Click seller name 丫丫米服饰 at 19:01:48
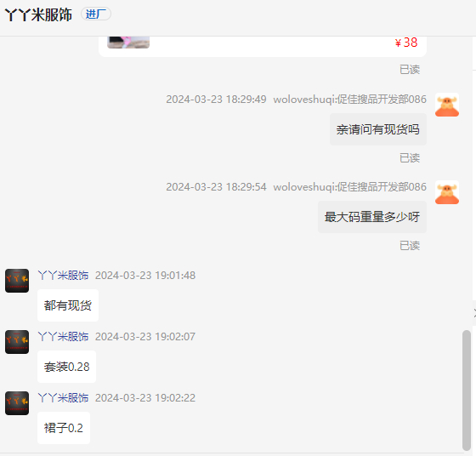The image size is (476, 456). [x=63, y=276]
